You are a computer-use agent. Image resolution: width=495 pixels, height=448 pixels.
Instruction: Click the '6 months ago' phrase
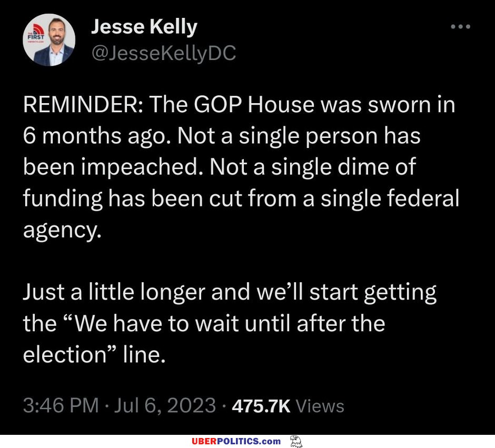(97, 137)
